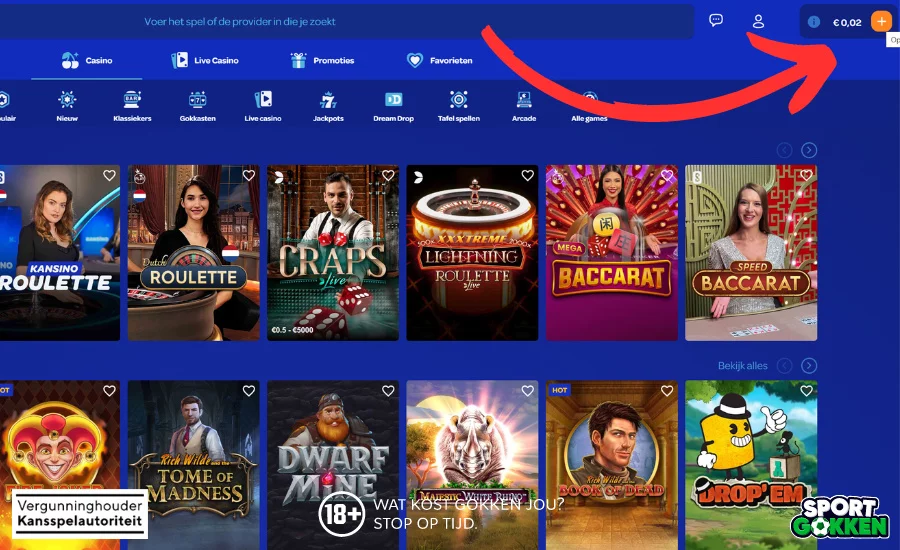Favorite the Tome of Madness game
The height and width of the screenshot is (550, 900).
(249, 391)
